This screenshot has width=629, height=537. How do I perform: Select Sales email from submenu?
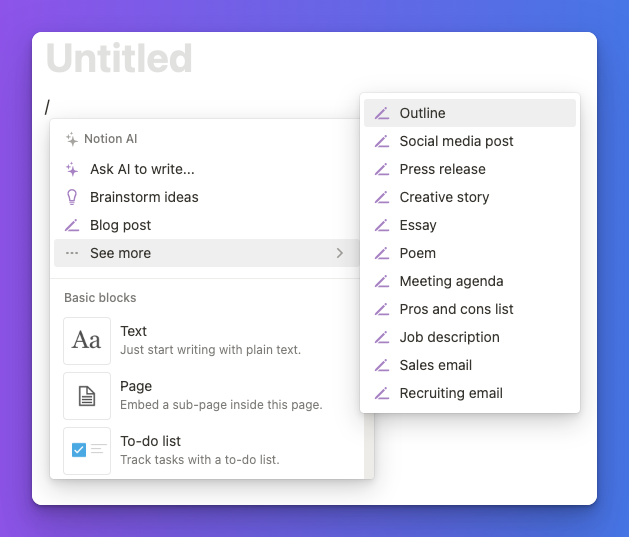point(470,365)
